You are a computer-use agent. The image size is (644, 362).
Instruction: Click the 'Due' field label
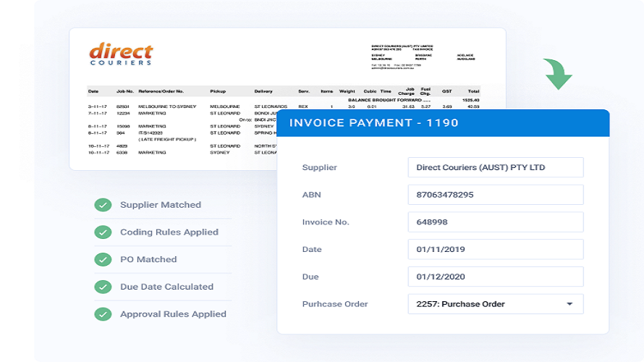(310, 277)
